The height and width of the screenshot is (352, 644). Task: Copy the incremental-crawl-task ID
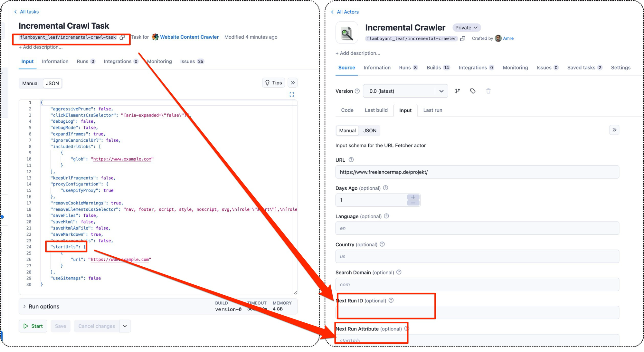click(x=122, y=37)
